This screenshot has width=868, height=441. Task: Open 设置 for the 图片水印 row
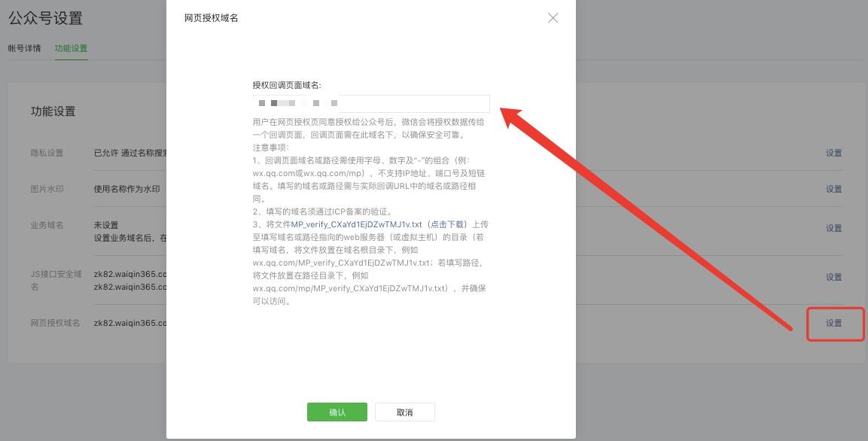coord(833,189)
